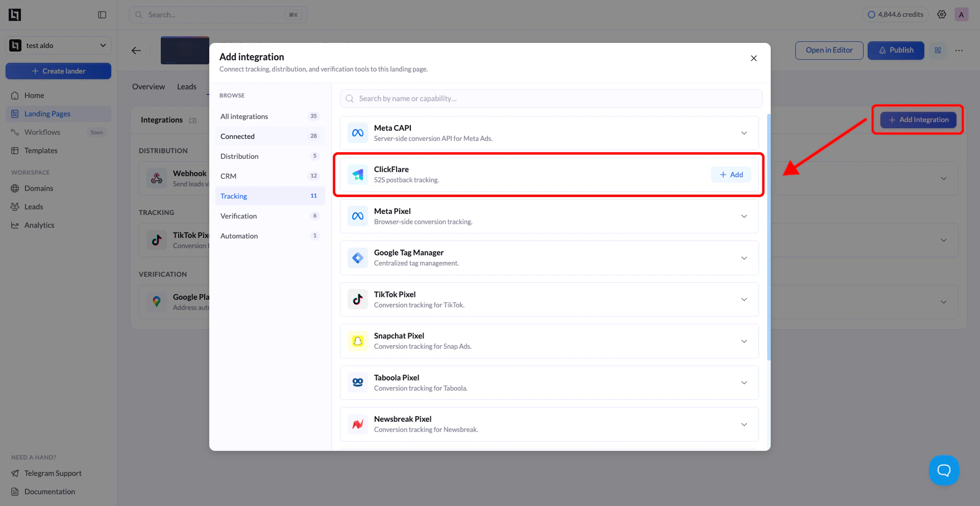Image resolution: width=980 pixels, height=506 pixels.
Task: Click the Meta Pixel logo icon
Action: [x=358, y=216]
